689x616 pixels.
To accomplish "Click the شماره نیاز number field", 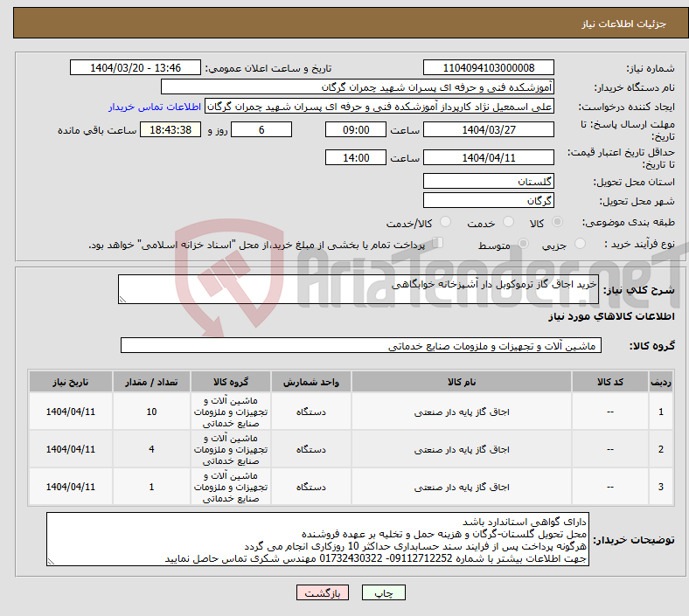I will (x=489, y=67).
